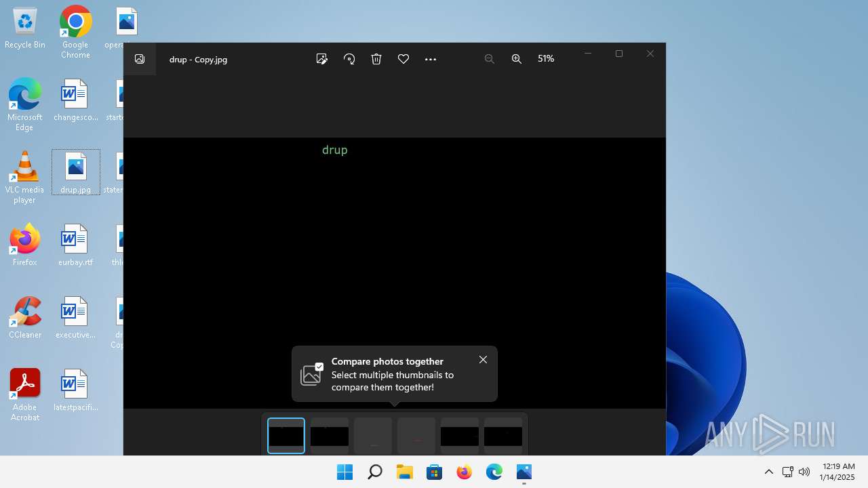868x488 pixels.
Task: Open the Windows Start menu
Action: (344, 472)
